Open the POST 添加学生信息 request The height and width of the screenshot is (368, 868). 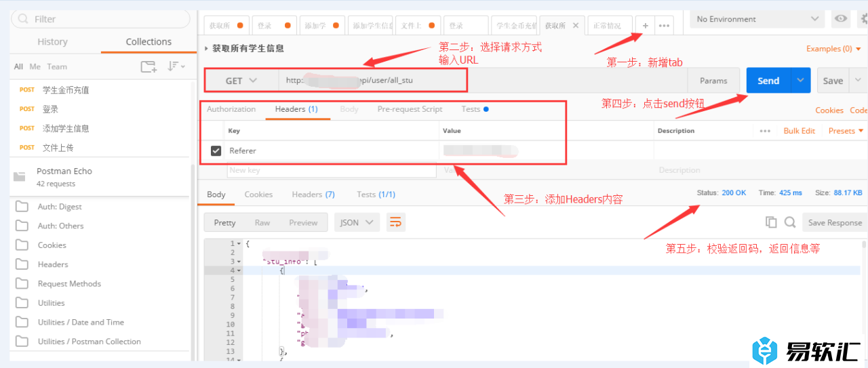100,128
